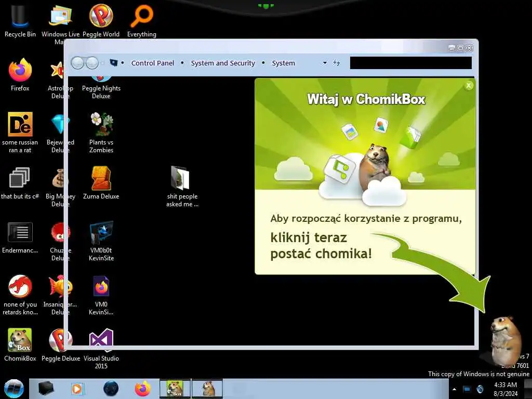This screenshot has height=399, width=532.
Task: Click the hamster character on the desktop
Action: coord(506,341)
